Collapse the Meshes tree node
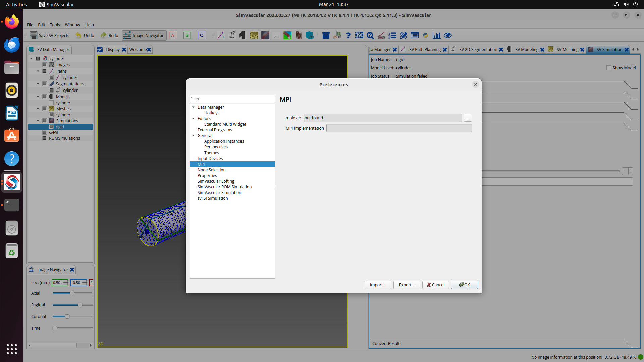 [38, 109]
